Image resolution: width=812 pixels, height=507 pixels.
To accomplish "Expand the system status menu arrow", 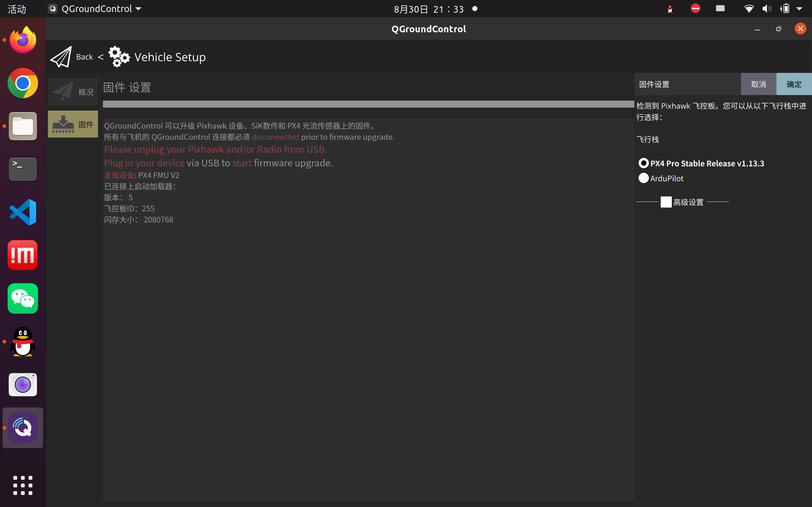I will click(x=800, y=9).
